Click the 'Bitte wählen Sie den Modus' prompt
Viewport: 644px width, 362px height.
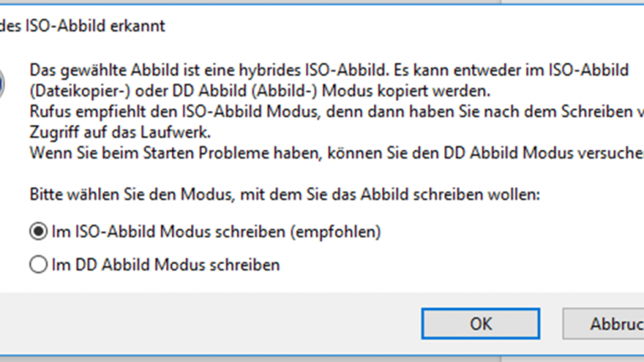point(285,194)
